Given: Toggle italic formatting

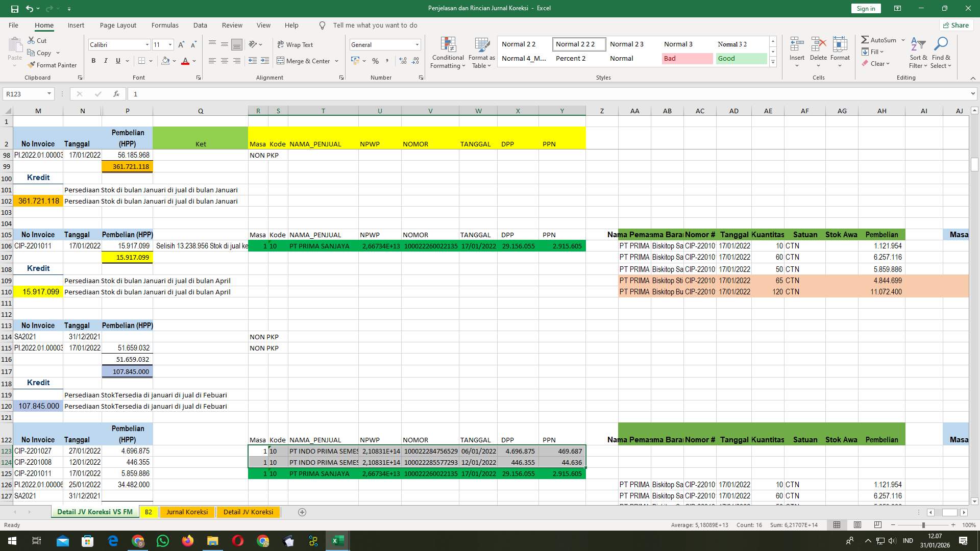Looking at the screenshot, I should (106, 60).
